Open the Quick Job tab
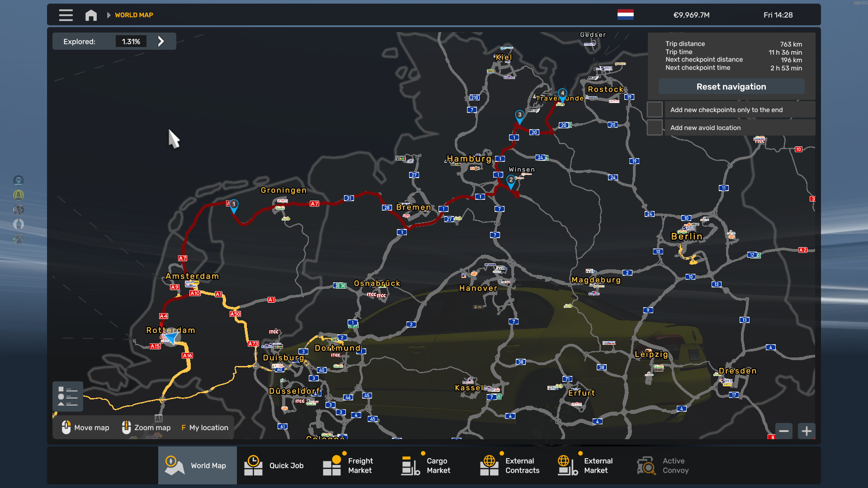The width and height of the screenshot is (868, 488). click(x=276, y=465)
